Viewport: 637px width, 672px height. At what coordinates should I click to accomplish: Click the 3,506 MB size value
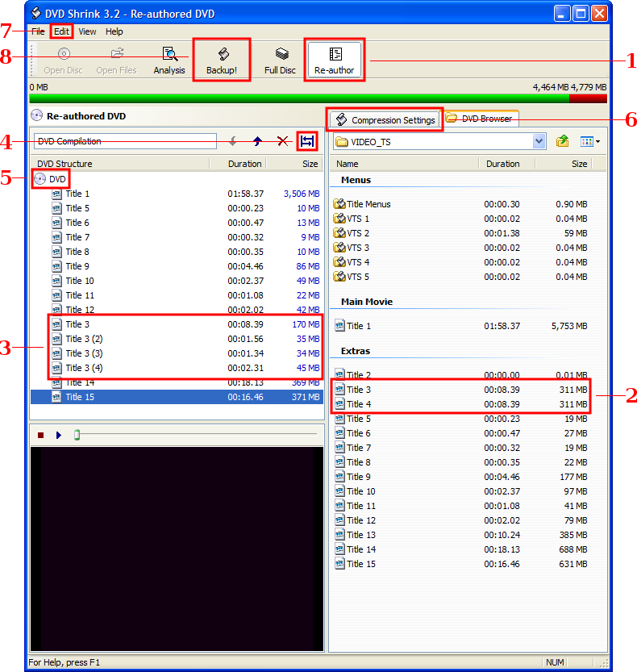[x=302, y=194]
